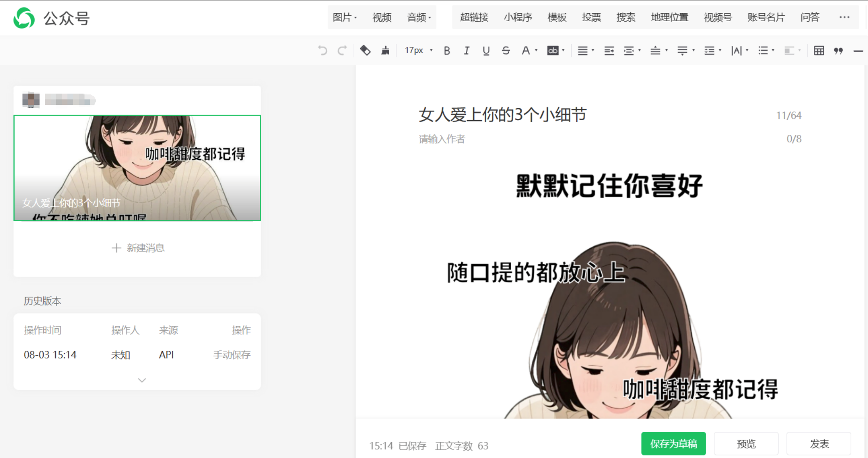This screenshot has height=458, width=868.
Task: Select the format painter brush tool
Action: [x=385, y=50]
